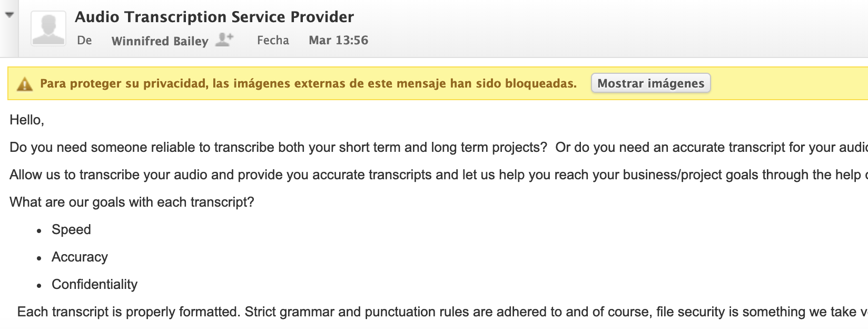Click the Hello greeting line
The image size is (868, 329).
[27, 120]
